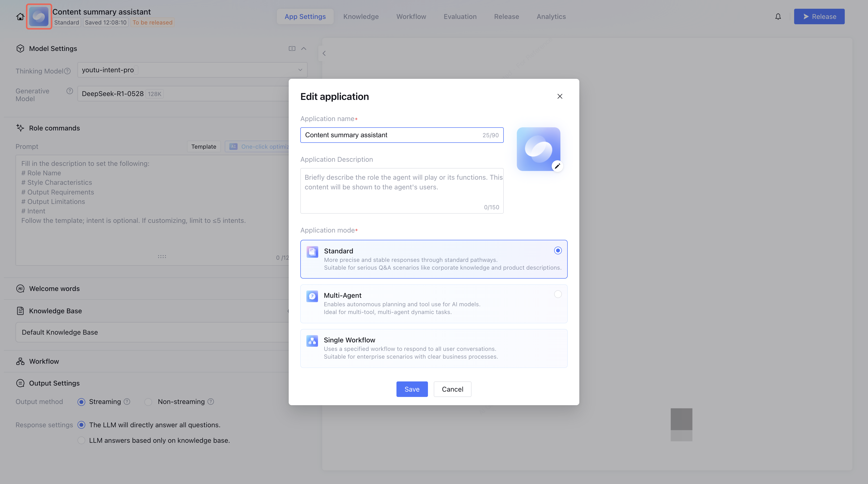This screenshot has height=484, width=868.
Task: Open the notifications bell
Action: tap(778, 16)
